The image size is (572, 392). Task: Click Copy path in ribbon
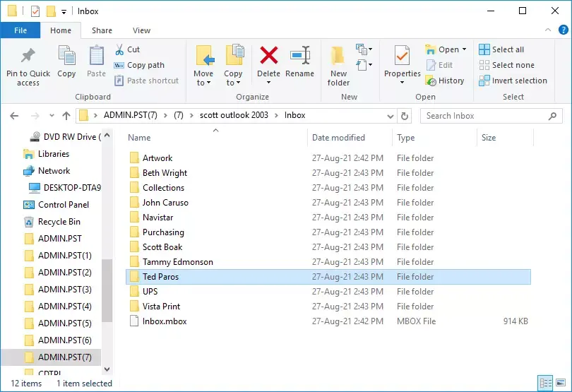pos(139,65)
